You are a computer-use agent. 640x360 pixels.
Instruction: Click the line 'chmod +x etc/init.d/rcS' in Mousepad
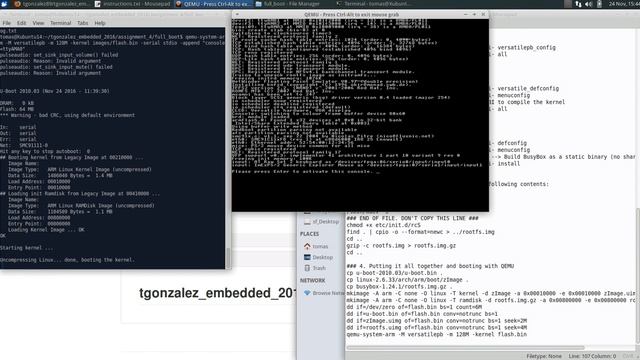coord(383,225)
